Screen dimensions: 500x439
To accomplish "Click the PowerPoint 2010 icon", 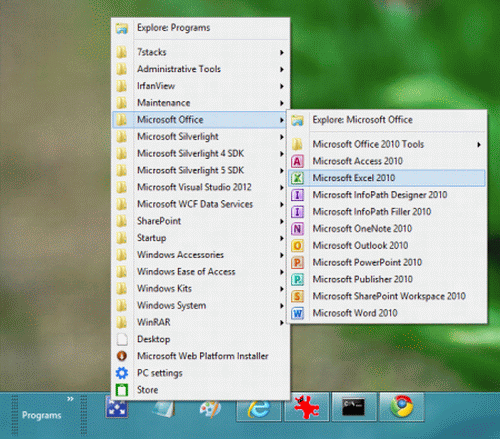I will [297, 263].
